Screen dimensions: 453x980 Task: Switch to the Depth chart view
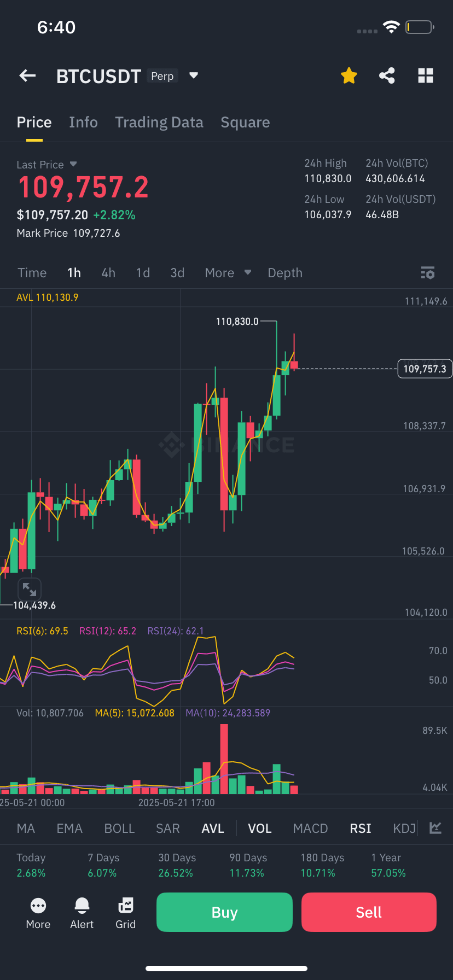pos(285,273)
